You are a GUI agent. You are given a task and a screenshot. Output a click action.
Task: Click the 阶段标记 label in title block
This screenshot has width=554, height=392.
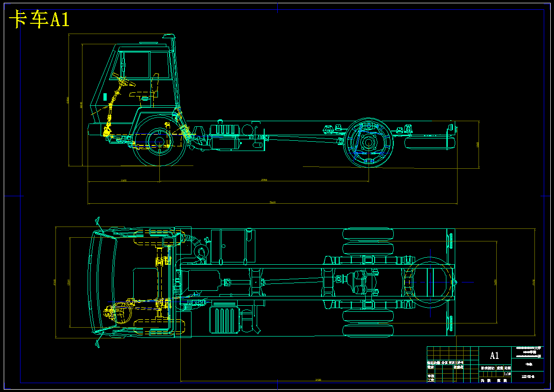click(x=487, y=368)
